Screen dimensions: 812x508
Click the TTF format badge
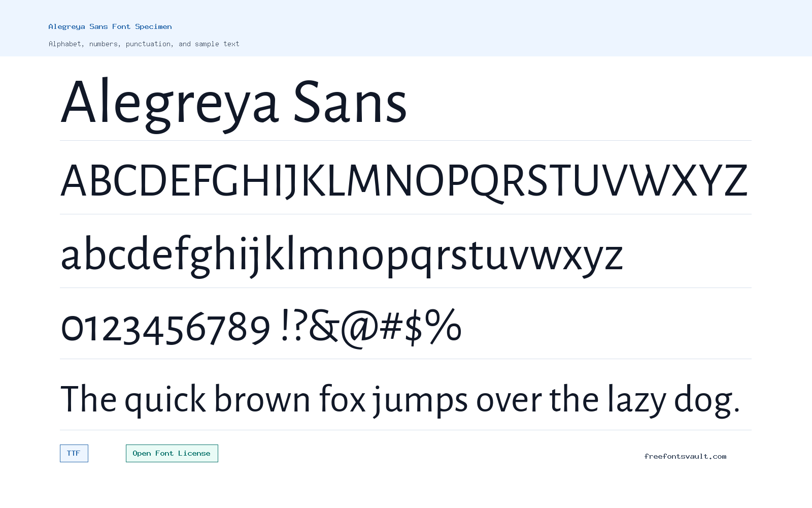[74, 453]
